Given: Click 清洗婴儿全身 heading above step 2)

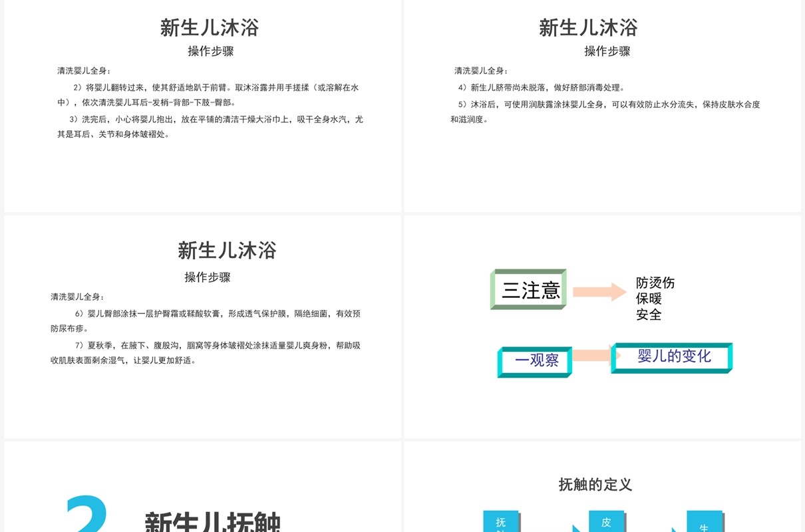Looking at the screenshot, I should click(84, 70).
